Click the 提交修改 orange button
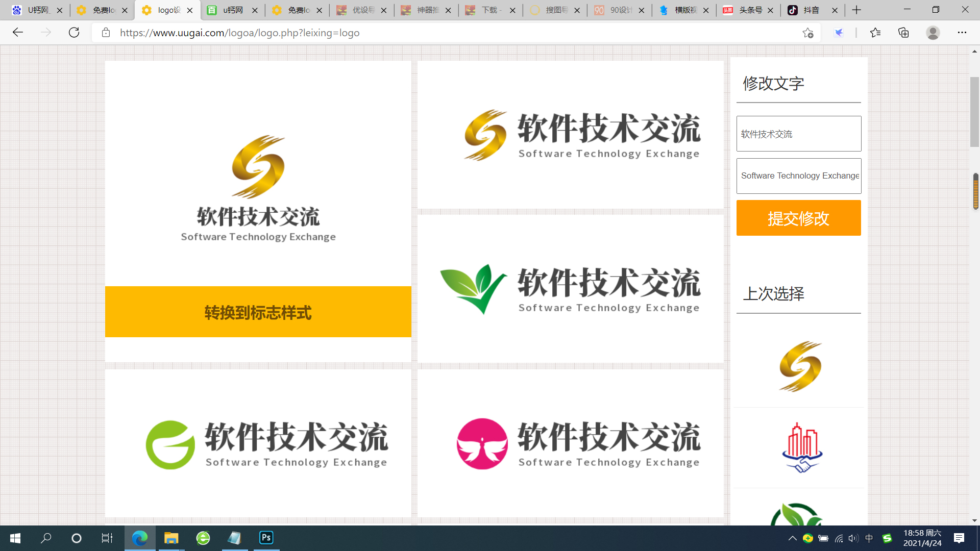 click(x=798, y=218)
